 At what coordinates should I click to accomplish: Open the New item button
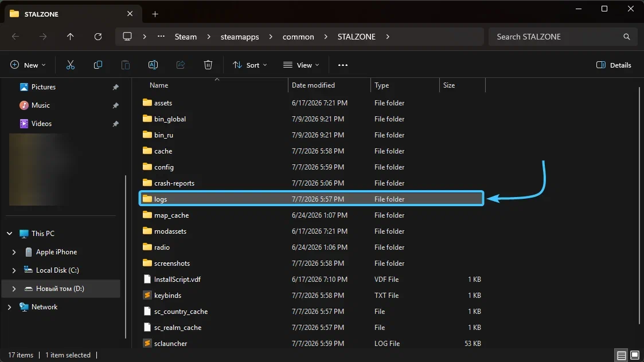click(28, 65)
